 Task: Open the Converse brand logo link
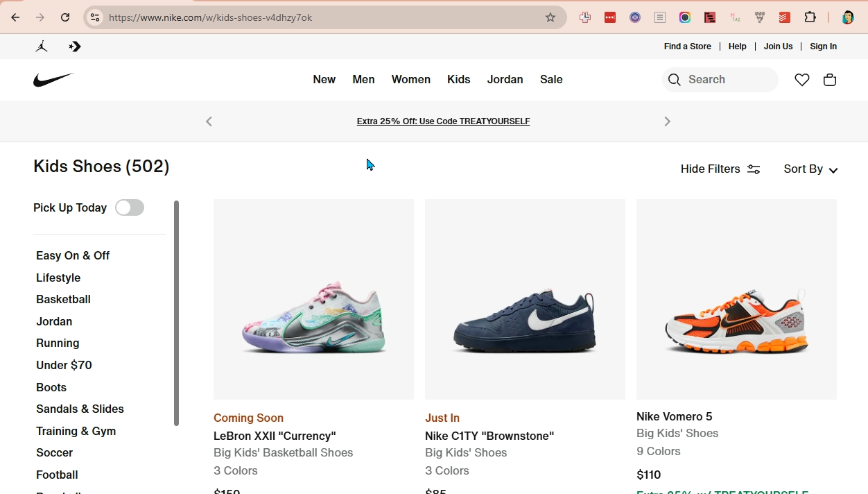[x=75, y=46]
